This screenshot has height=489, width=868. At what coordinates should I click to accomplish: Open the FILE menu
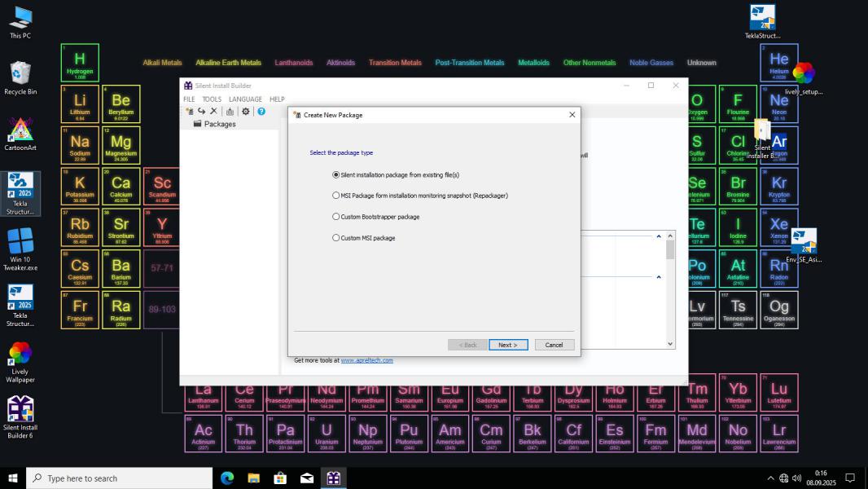click(189, 99)
